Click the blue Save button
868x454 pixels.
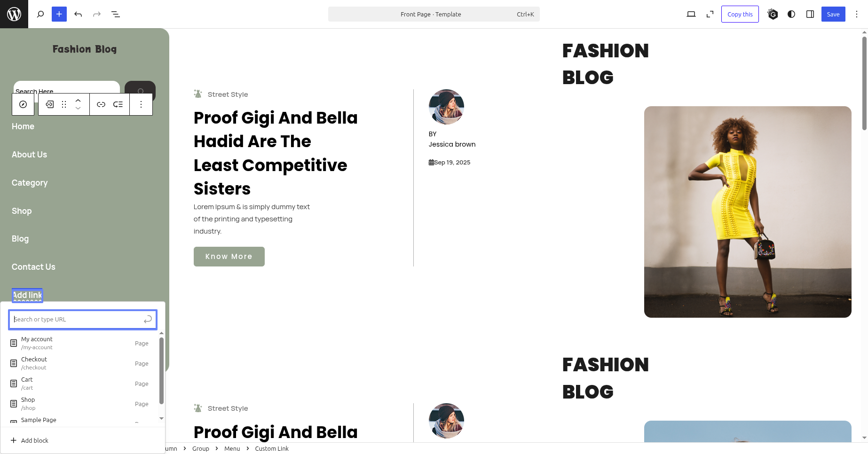(833, 14)
